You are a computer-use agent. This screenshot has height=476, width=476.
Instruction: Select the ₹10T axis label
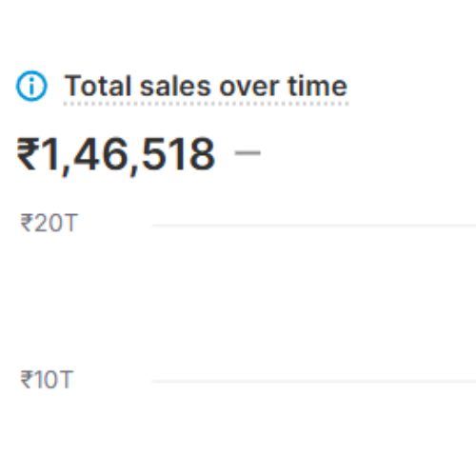[x=47, y=379]
